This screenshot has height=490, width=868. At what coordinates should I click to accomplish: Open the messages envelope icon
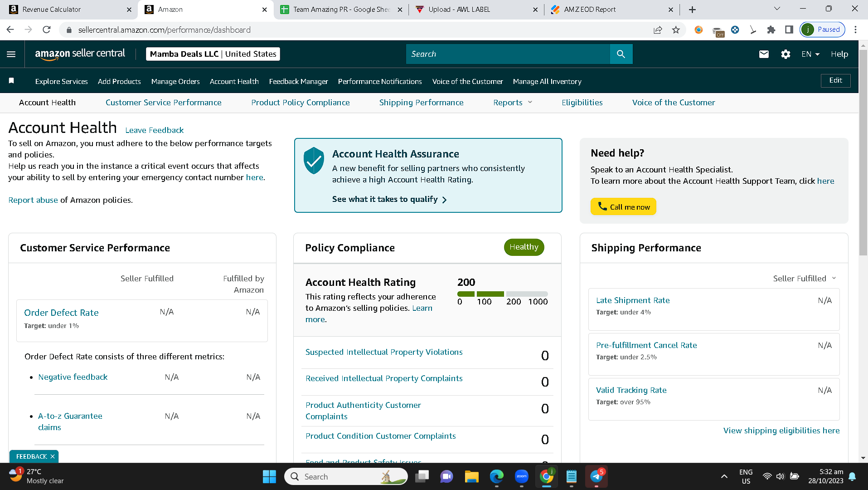point(764,54)
